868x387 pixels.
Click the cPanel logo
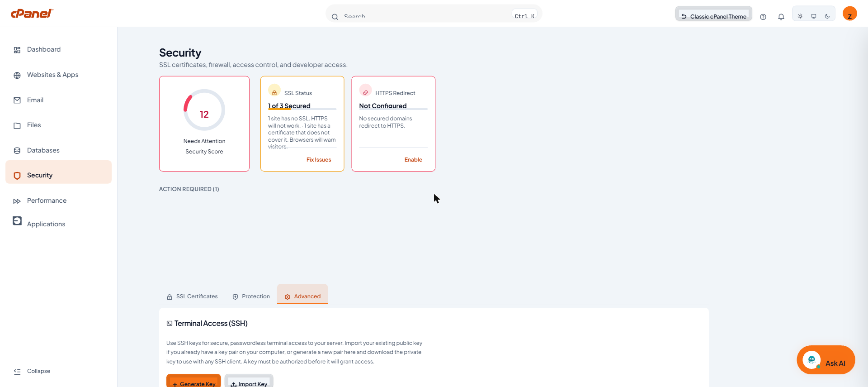[x=32, y=13]
